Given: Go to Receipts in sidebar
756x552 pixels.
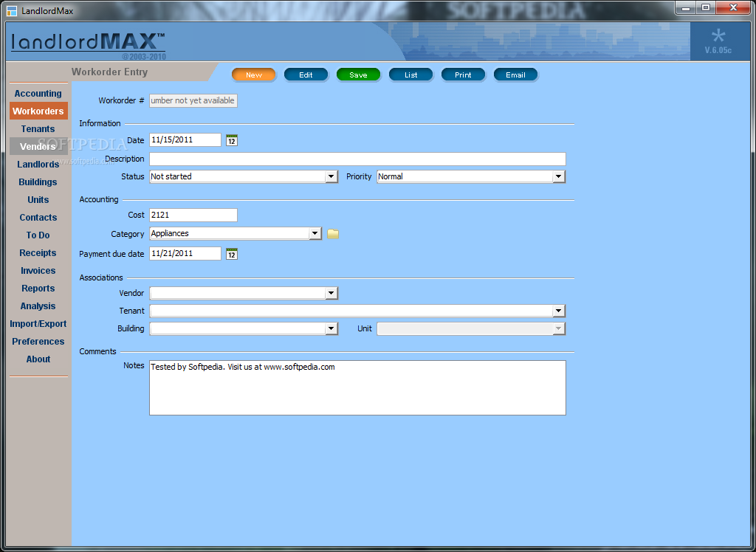Looking at the screenshot, I should tap(38, 253).
